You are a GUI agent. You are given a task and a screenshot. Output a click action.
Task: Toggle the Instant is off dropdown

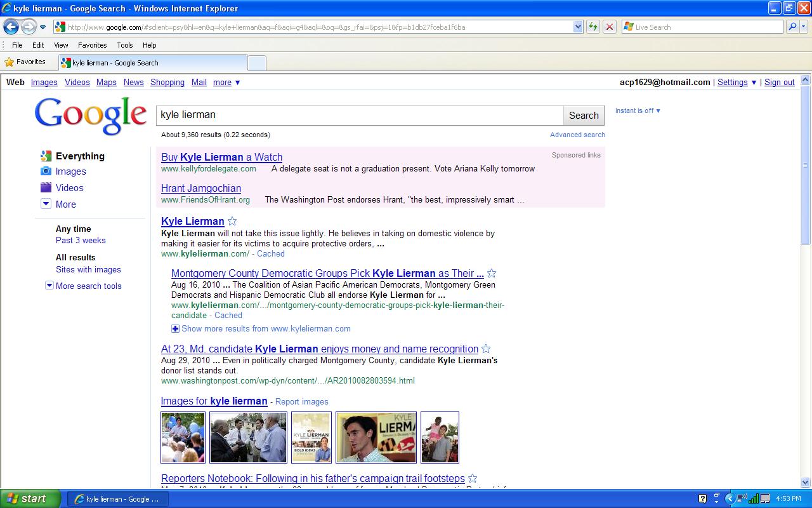point(638,110)
